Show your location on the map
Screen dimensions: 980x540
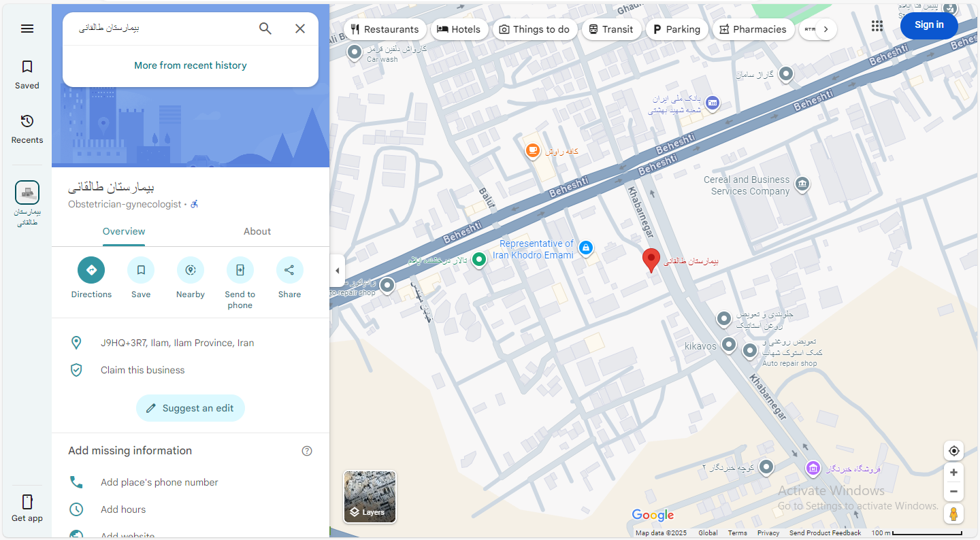953,451
